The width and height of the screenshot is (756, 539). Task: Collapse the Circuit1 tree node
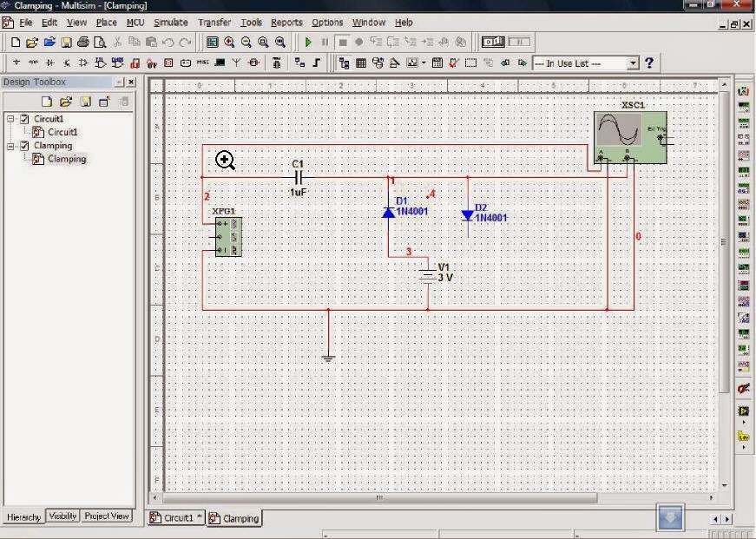coord(10,119)
